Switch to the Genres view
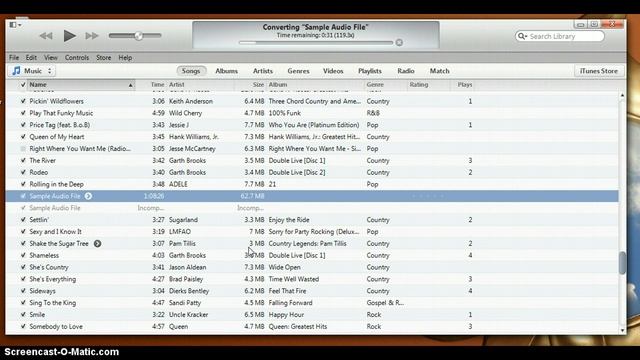The width and height of the screenshot is (640, 360). 298,71
